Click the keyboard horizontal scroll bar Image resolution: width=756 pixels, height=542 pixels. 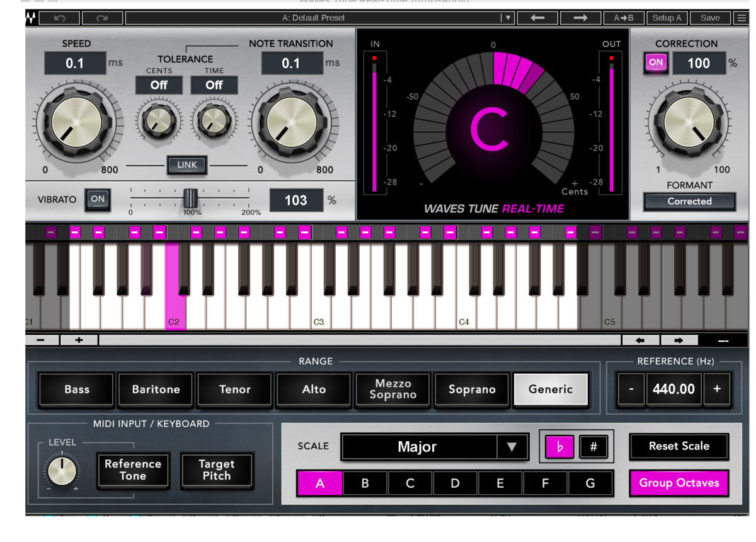click(359, 340)
